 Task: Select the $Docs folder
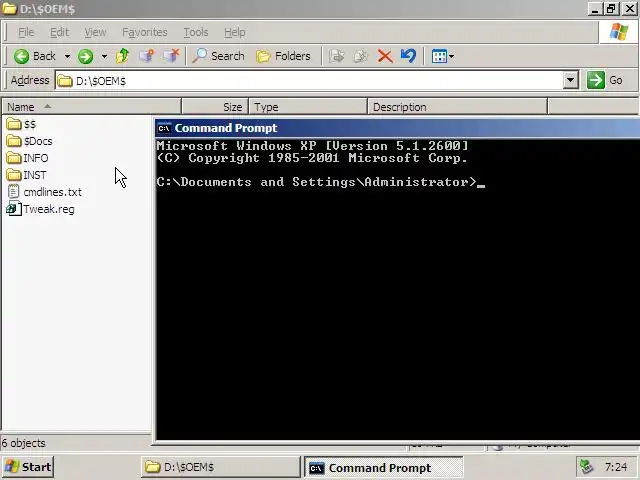click(29, 141)
